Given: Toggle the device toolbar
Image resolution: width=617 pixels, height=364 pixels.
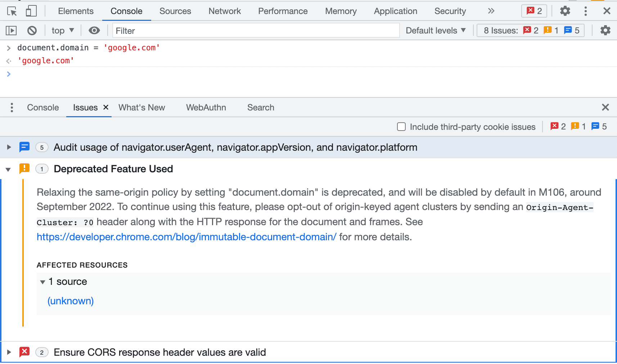Looking at the screenshot, I should tap(31, 11).
